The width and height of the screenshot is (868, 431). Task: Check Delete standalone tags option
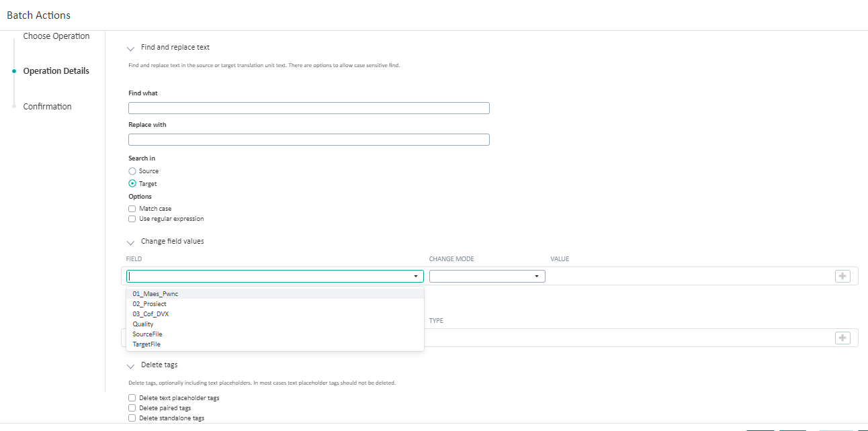coord(132,418)
